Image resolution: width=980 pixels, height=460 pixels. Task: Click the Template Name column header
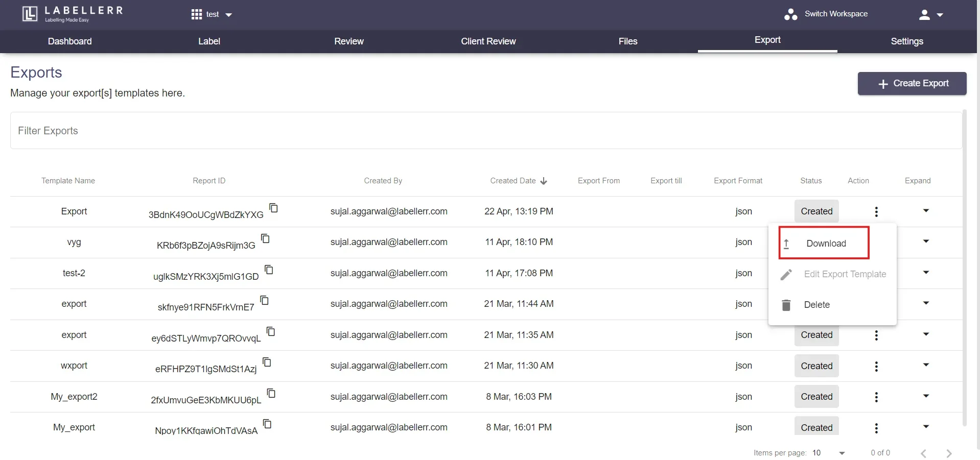(x=68, y=181)
